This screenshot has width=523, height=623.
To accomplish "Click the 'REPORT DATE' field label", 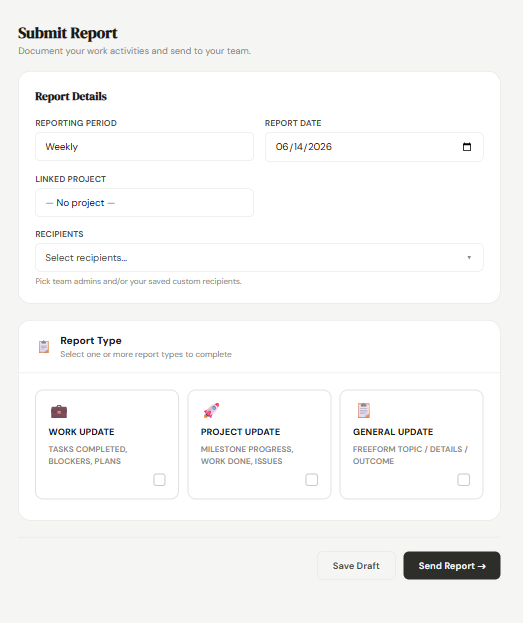I will 293,123.
